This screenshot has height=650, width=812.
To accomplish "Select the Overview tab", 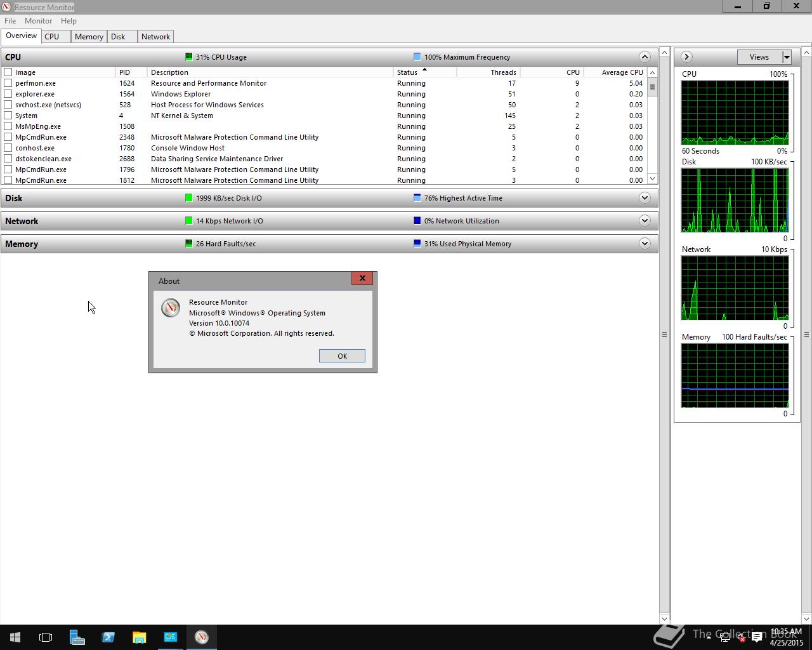I will click(x=22, y=36).
